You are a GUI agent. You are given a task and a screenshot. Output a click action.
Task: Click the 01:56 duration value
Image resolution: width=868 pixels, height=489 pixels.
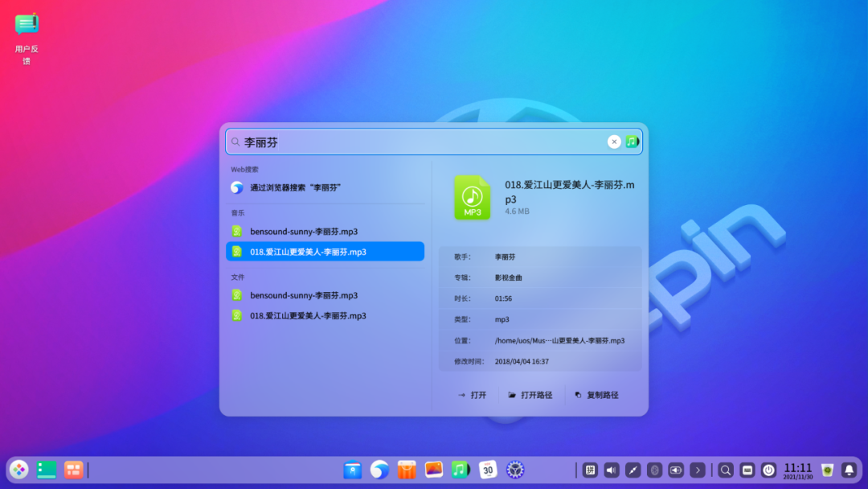pos(503,298)
